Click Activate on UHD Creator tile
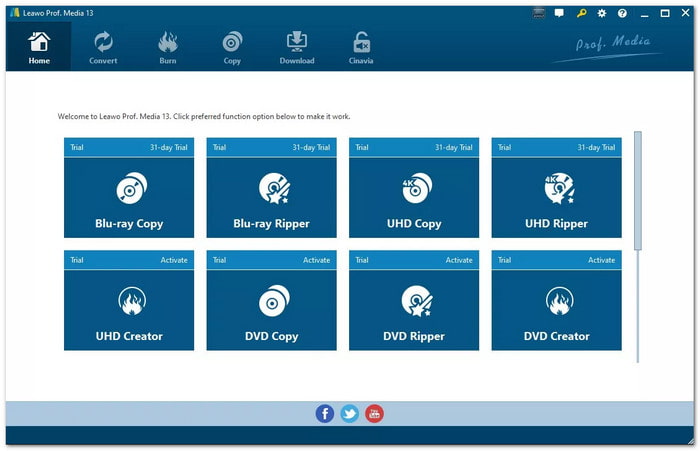Image resolution: width=700 pixels, height=451 pixels. [x=174, y=260]
